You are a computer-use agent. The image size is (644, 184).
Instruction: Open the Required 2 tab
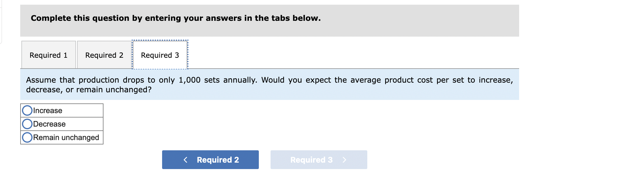pyautogui.click(x=104, y=55)
